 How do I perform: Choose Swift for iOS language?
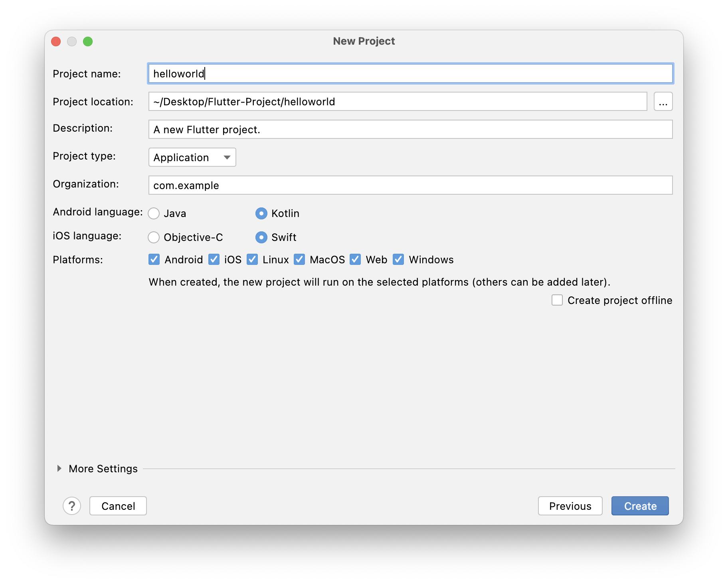[x=261, y=237]
